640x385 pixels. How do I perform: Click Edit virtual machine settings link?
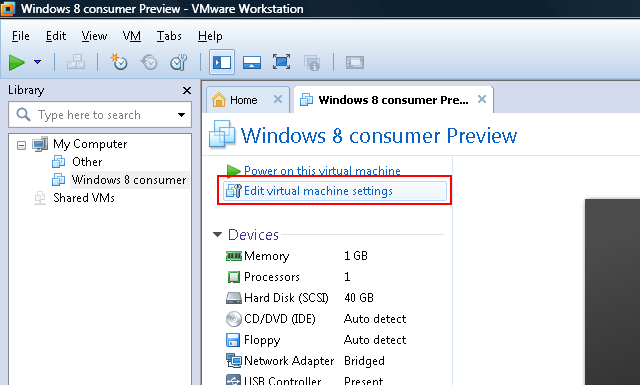(x=318, y=191)
